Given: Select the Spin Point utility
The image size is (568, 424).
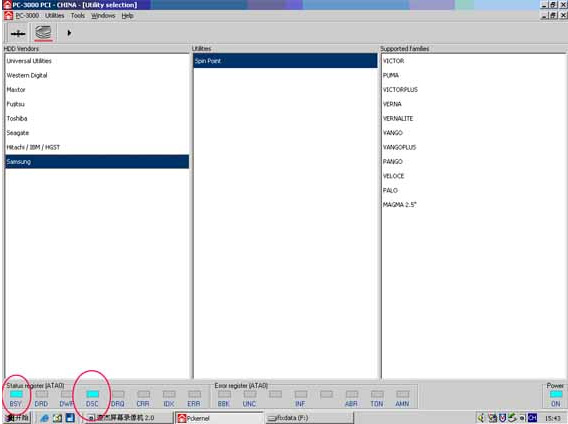Looking at the screenshot, I should (x=285, y=61).
